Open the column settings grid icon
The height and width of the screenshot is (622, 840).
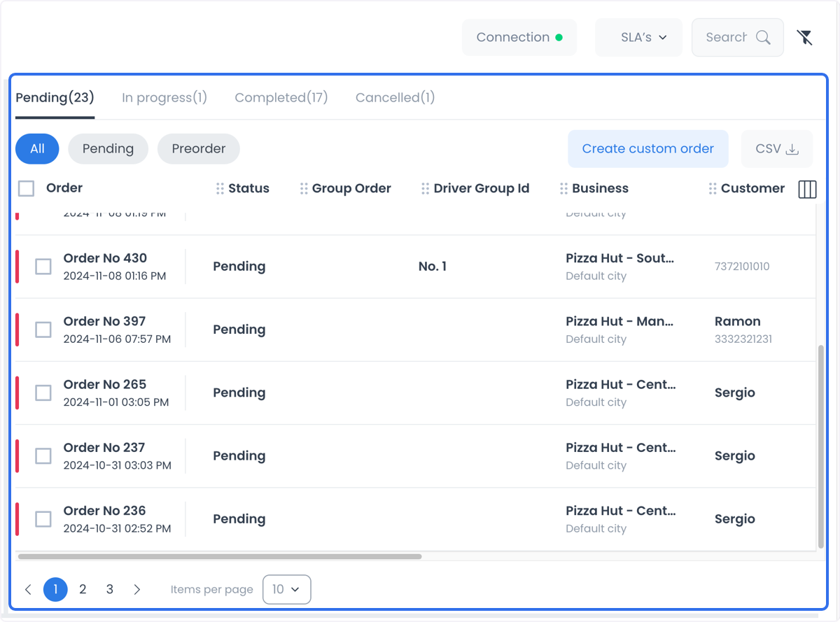(807, 189)
